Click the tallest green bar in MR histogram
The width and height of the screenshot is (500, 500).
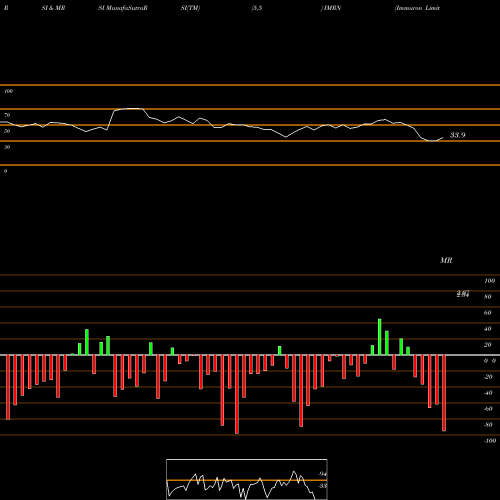coord(380,337)
